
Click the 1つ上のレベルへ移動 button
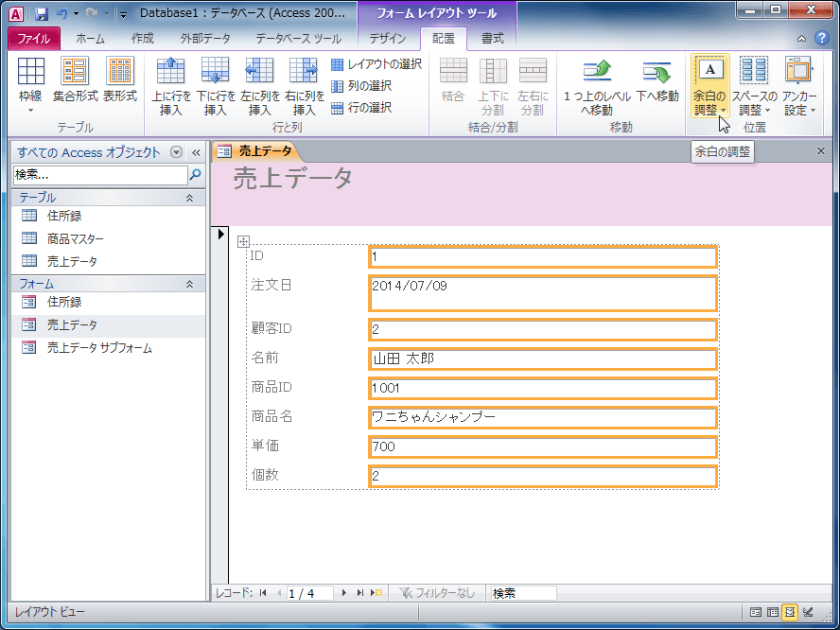click(x=597, y=86)
